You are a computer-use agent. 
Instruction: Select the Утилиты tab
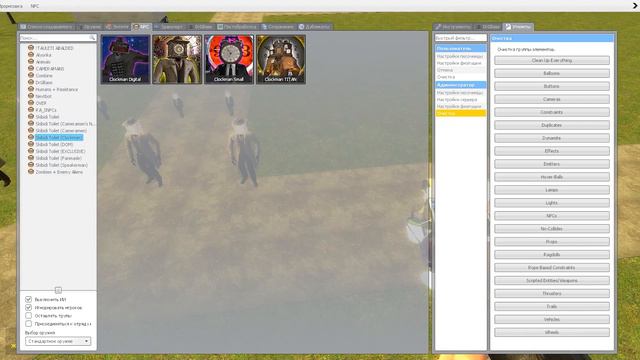tap(518, 27)
